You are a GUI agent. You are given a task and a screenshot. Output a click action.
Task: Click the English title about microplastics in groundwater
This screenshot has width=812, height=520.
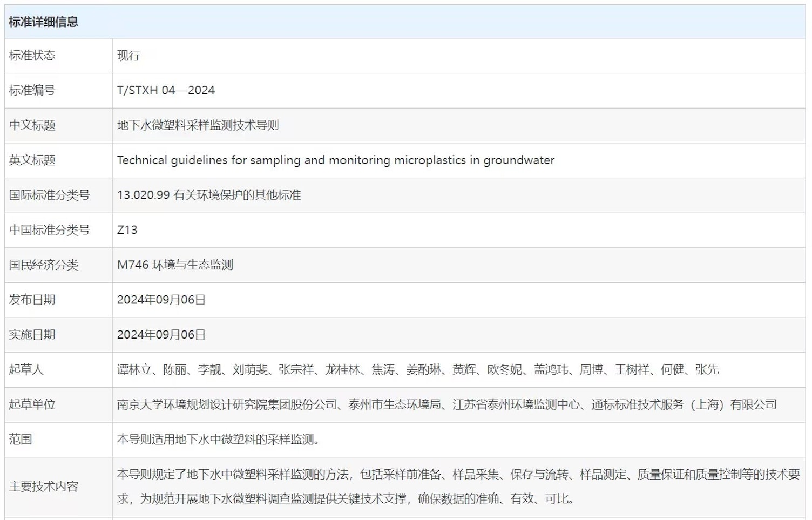point(335,160)
